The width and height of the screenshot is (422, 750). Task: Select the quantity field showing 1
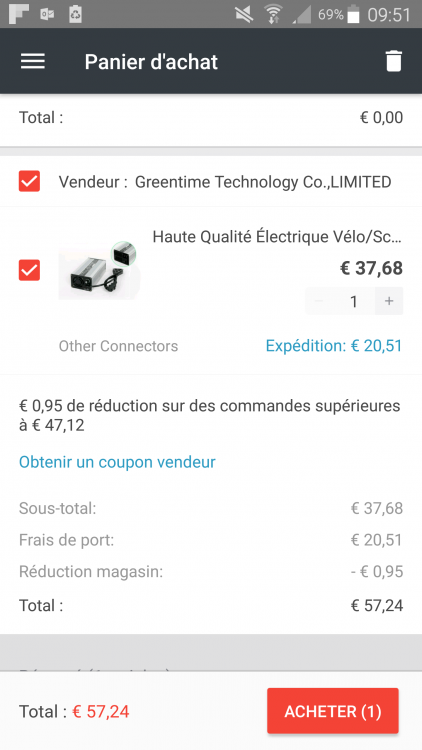[354, 301]
